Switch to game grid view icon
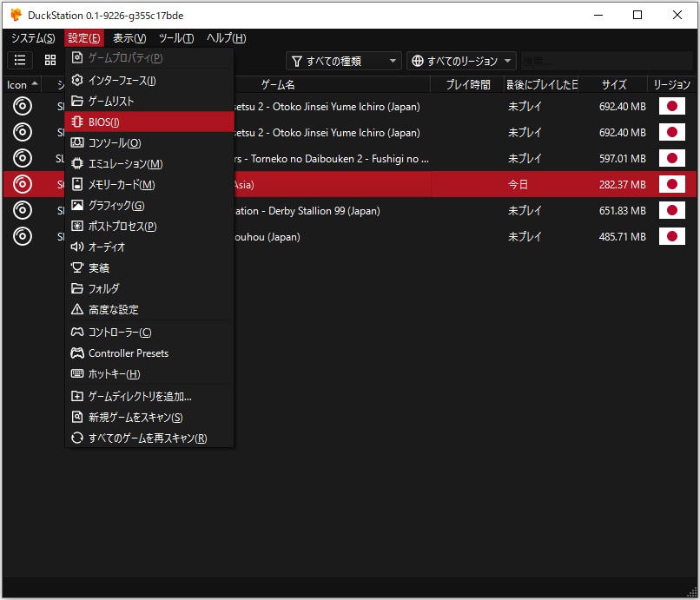The height and width of the screenshot is (600, 700). click(50, 60)
